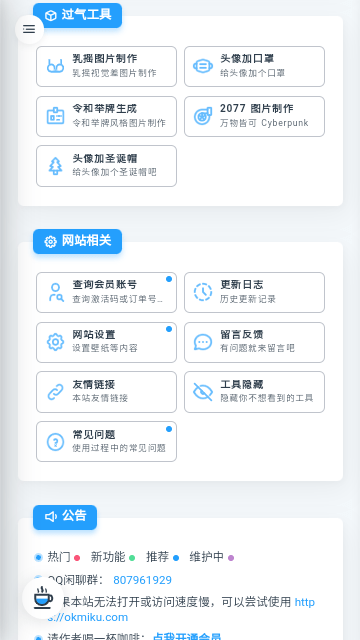Click the floating coffee cup icon
This screenshot has width=360, height=640.
pyautogui.click(x=43, y=598)
